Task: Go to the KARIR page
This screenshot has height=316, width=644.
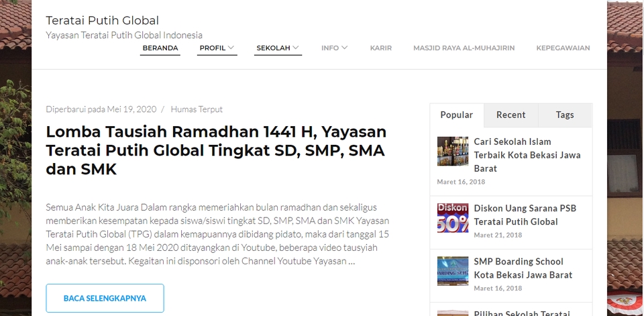Action: point(381,48)
